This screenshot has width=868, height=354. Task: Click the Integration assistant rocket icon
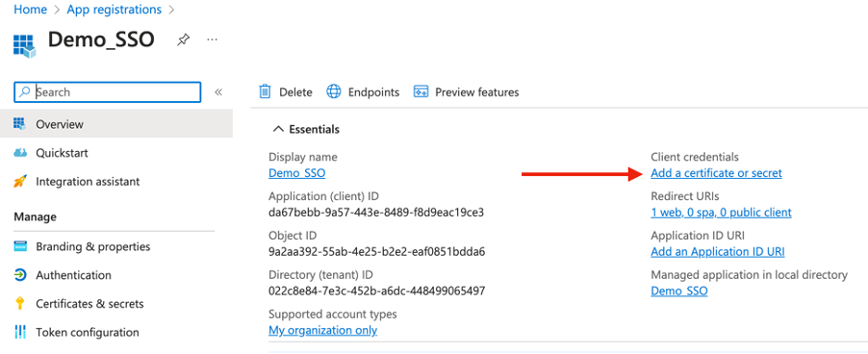coord(20,182)
